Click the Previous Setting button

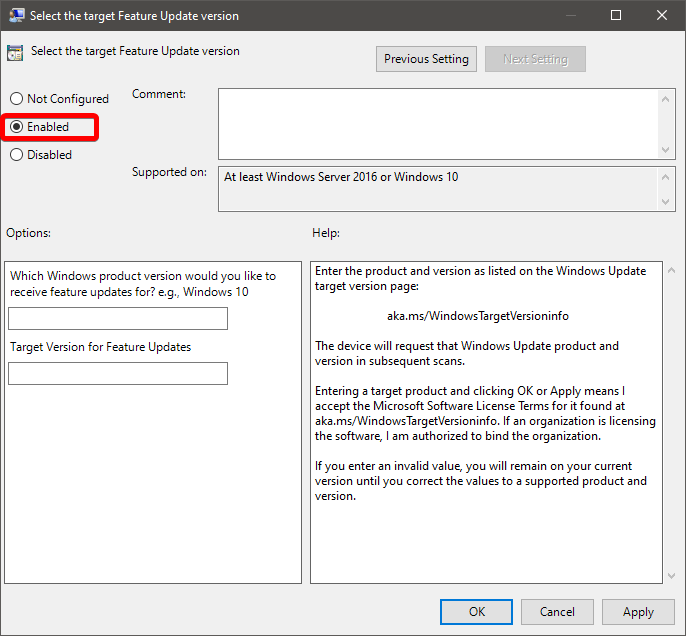tap(426, 59)
